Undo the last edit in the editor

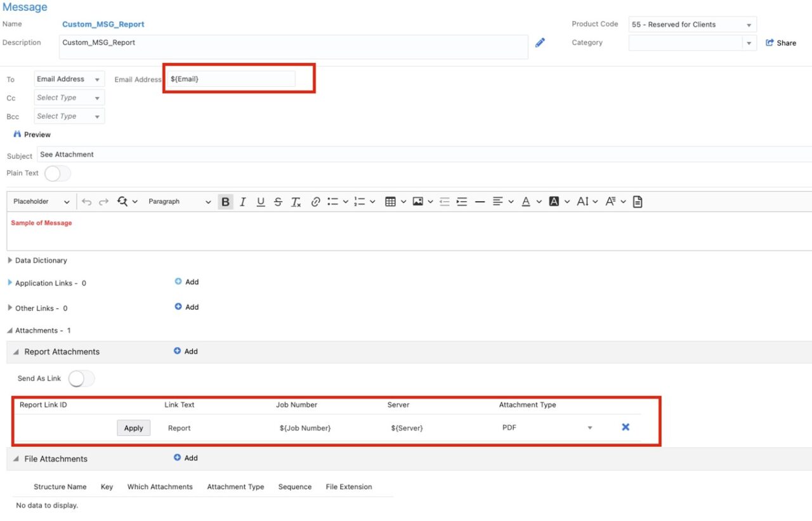point(87,201)
